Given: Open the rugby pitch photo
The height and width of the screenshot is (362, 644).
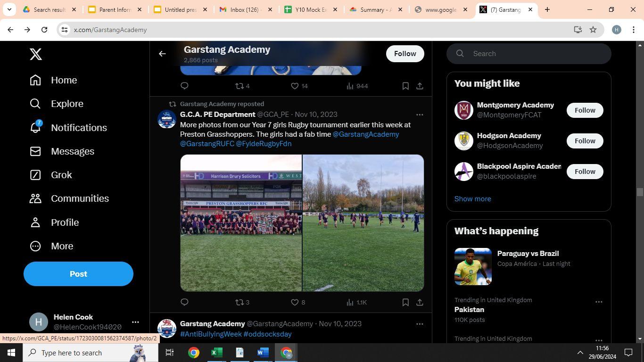Looking at the screenshot, I should point(363,223).
